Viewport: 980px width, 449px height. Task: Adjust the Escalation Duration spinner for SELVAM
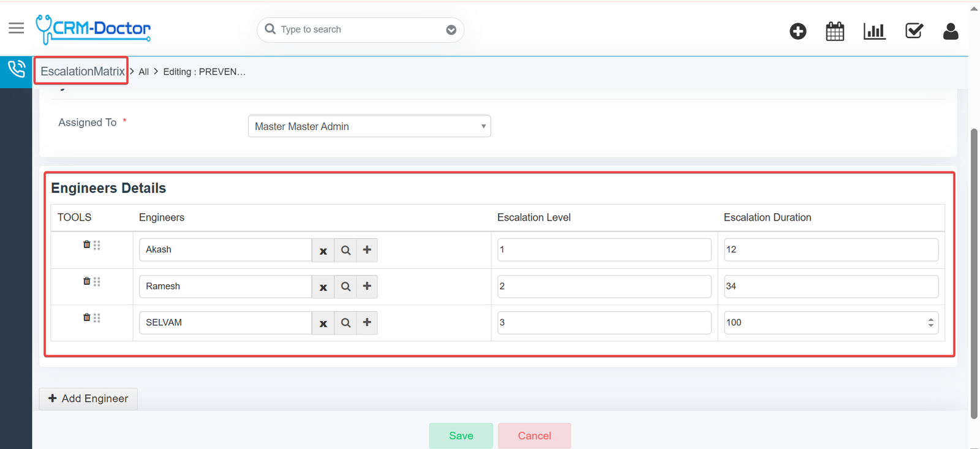pyautogui.click(x=930, y=323)
